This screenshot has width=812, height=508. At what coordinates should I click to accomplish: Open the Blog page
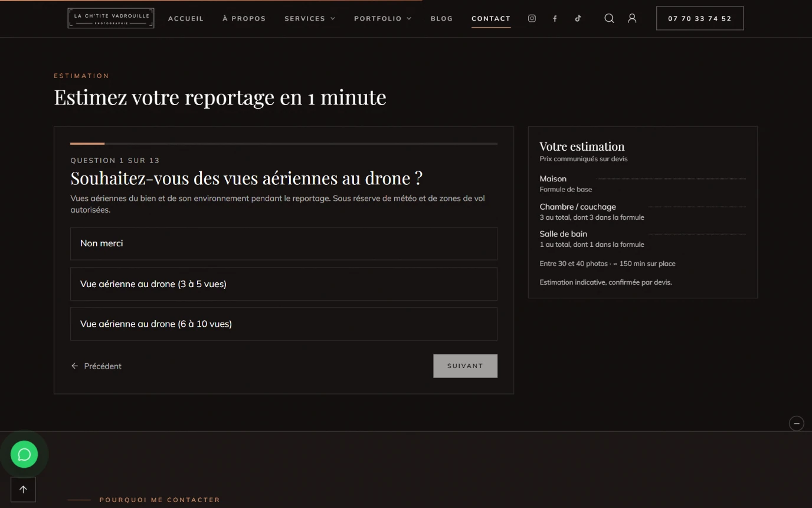(x=442, y=18)
